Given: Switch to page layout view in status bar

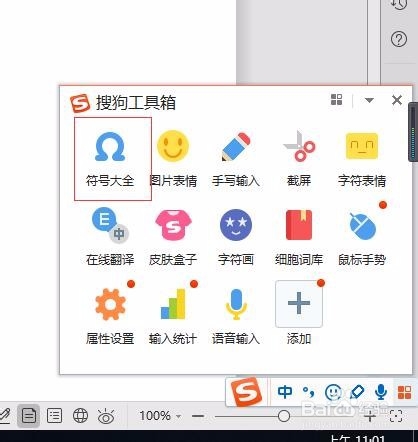Looking at the screenshot, I should pos(29,416).
